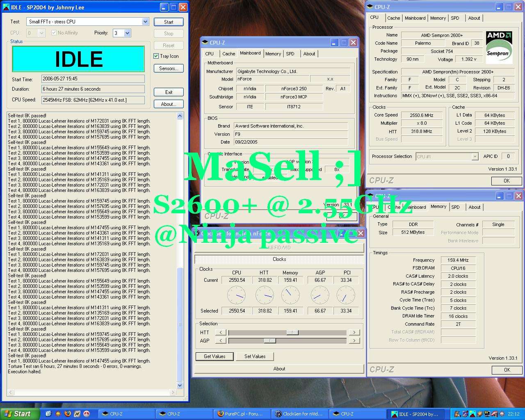The height and width of the screenshot is (420, 525).
Task: Open the Test type dropdown showing Small FFTs
Action: (145, 22)
